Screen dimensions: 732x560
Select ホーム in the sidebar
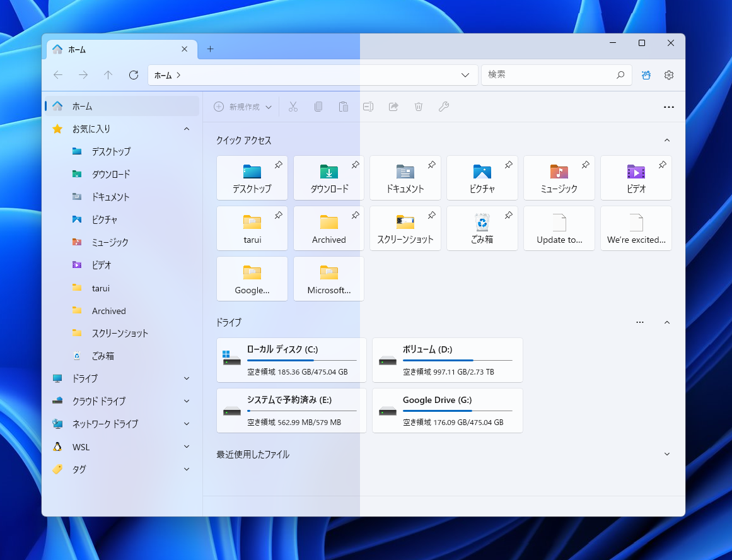point(122,106)
